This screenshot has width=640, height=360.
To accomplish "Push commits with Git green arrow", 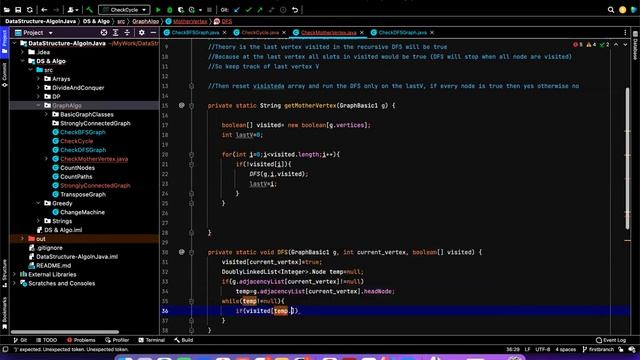I will click(x=260, y=10).
